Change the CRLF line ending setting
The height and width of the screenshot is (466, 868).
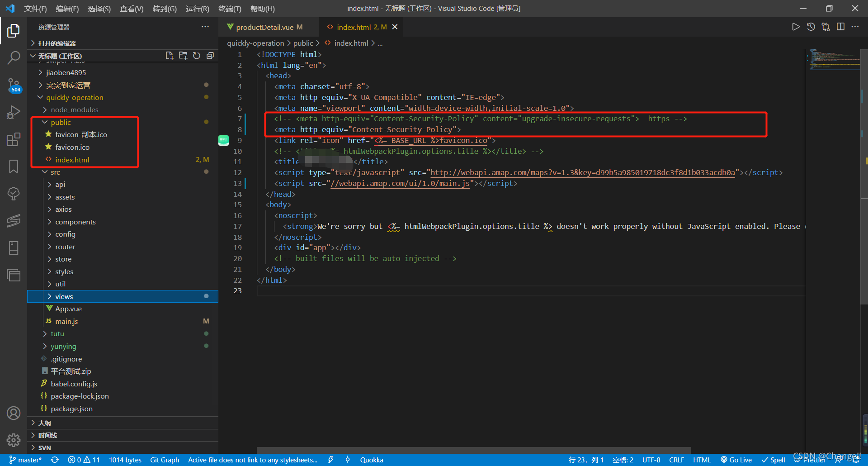coord(676,460)
